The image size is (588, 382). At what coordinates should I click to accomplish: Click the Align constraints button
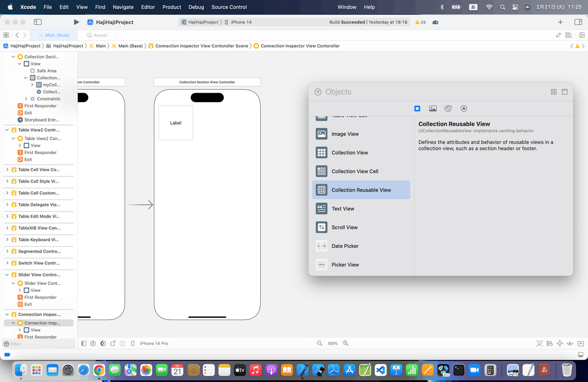pos(550,343)
